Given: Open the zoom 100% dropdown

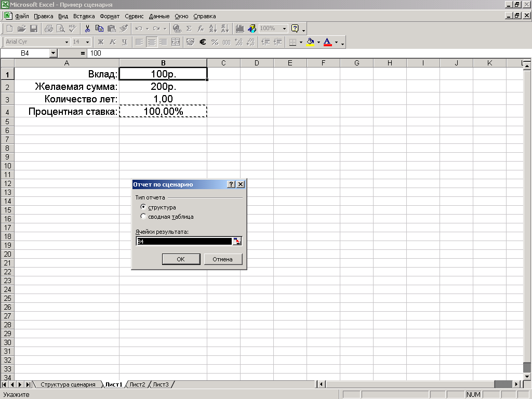Looking at the screenshot, I should (x=284, y=29).
